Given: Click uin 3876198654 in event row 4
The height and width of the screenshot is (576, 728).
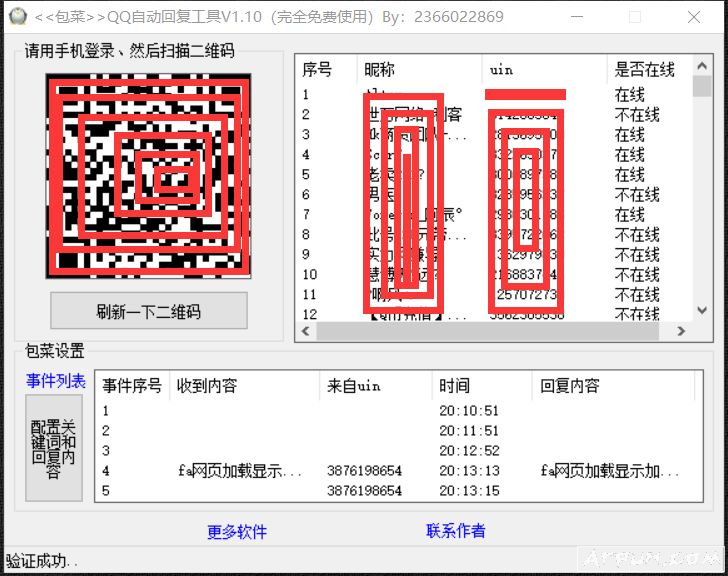Looking at the screenshot, I should tap(364, 470).
